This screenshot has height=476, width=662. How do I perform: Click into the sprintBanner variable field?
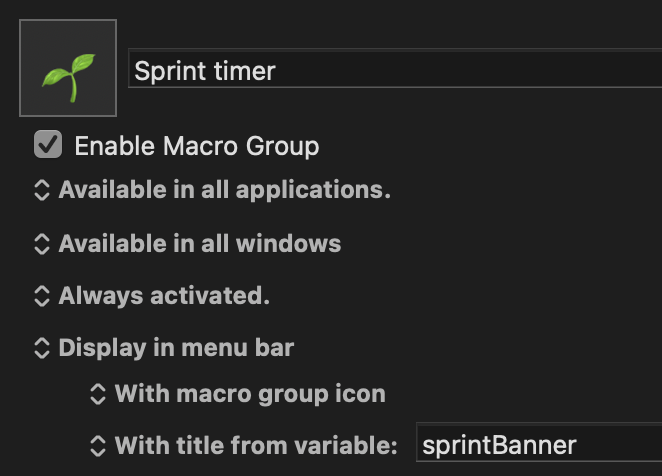click(x=540, y=445)
